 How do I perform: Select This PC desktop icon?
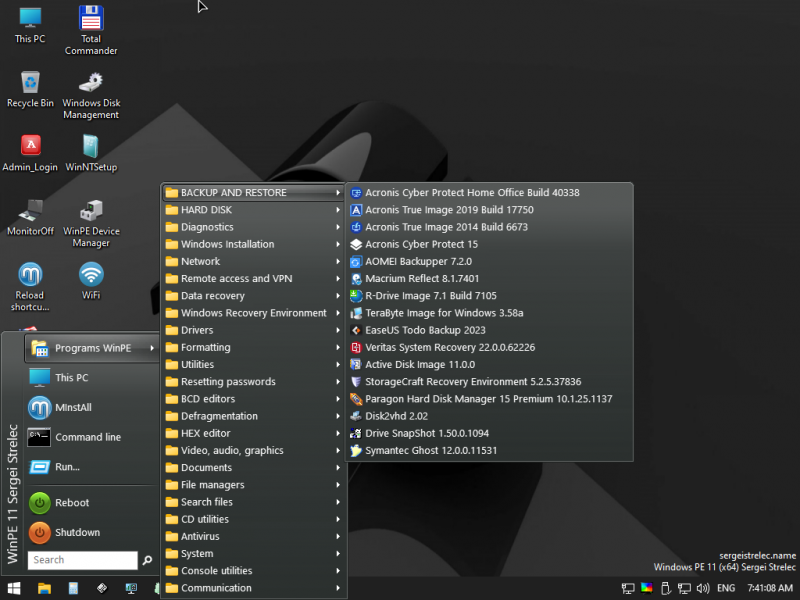[x=30, y=25]
